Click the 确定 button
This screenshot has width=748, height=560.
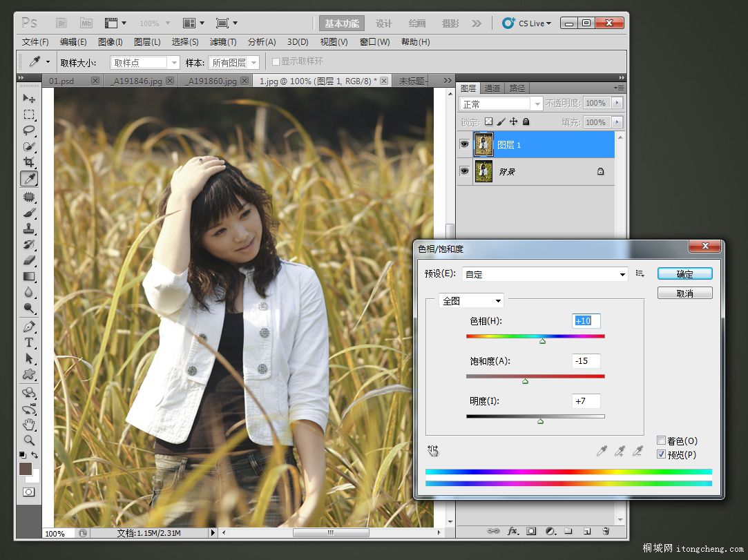click(684, 274)
